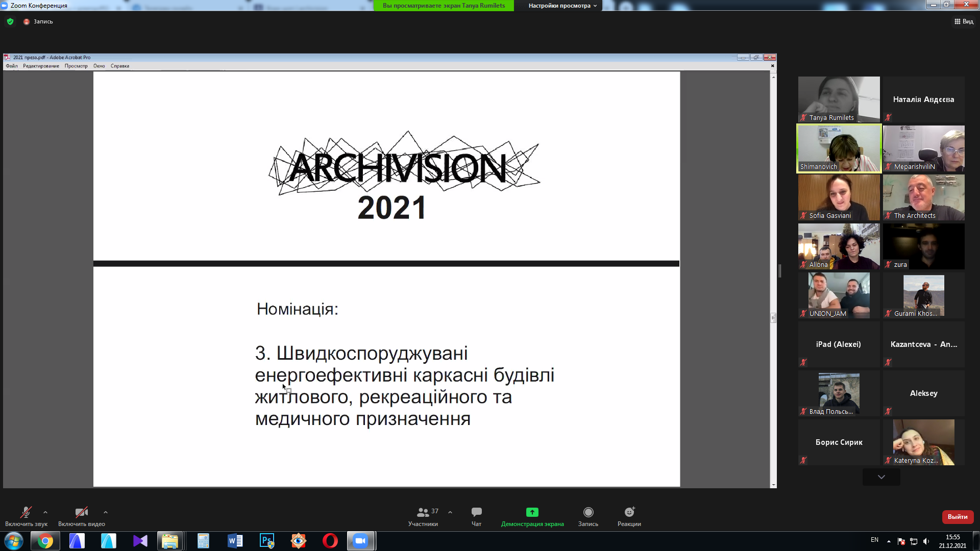Select zura video tile
980x551 pixels.
click(x=924, y=246)
